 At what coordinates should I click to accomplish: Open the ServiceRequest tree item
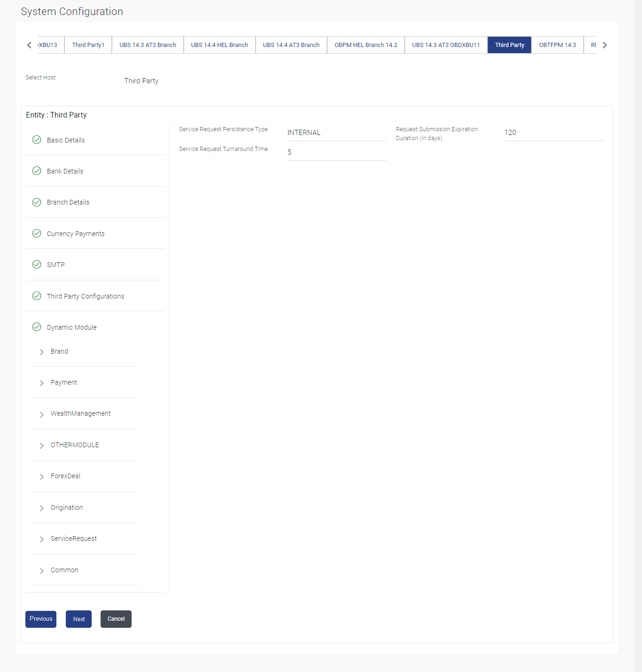point(74,538)
